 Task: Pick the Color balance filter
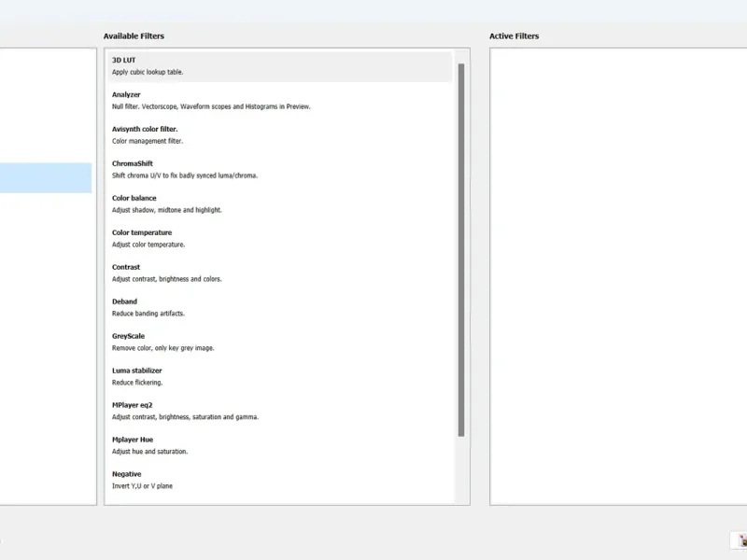coord(279,203)
